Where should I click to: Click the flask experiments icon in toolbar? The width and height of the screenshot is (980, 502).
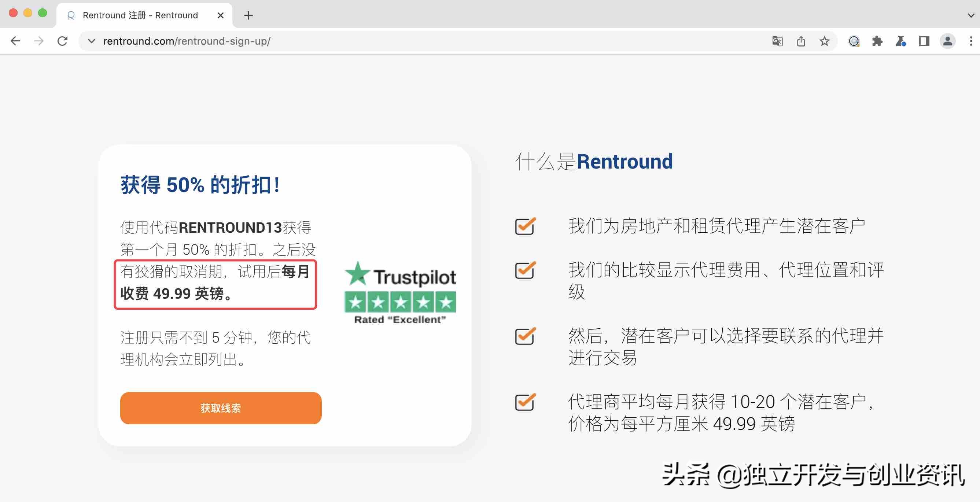point(901,41)
